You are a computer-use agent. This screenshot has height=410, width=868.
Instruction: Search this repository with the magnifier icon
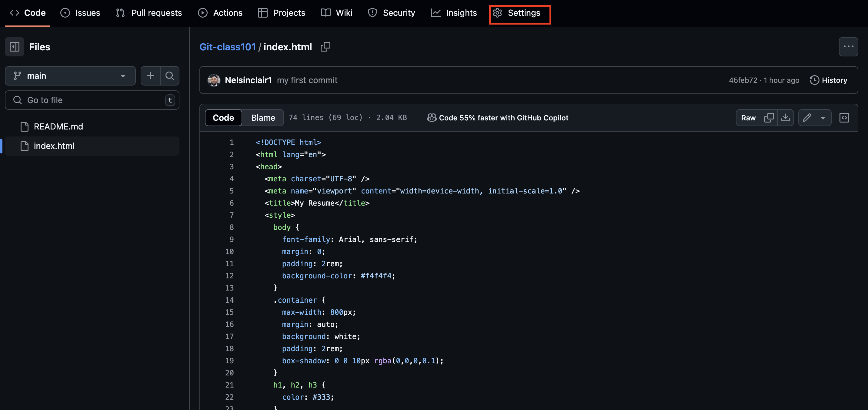(x=170, y=76)
